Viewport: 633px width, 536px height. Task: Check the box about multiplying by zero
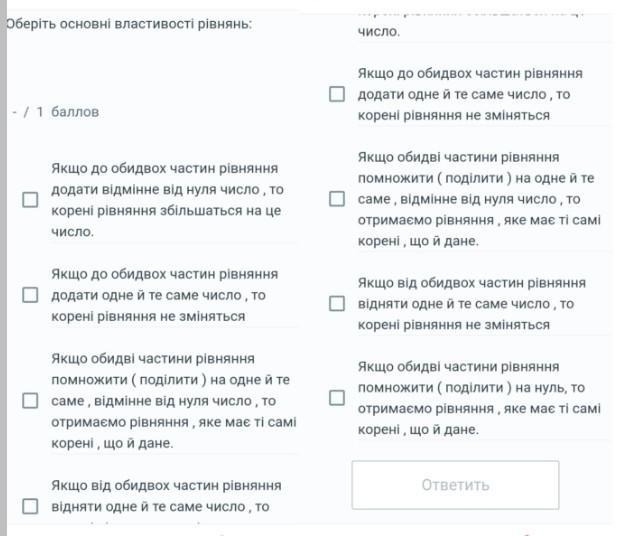[x=337, y=398]
